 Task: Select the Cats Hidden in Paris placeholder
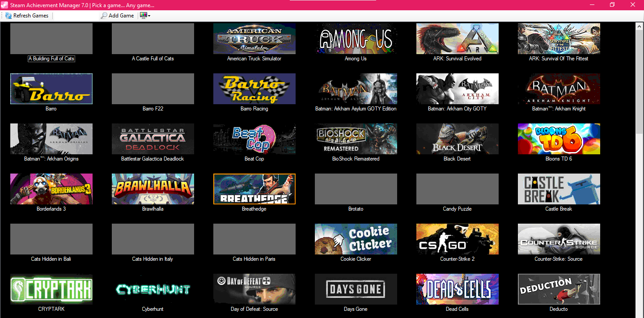[254, 239]
